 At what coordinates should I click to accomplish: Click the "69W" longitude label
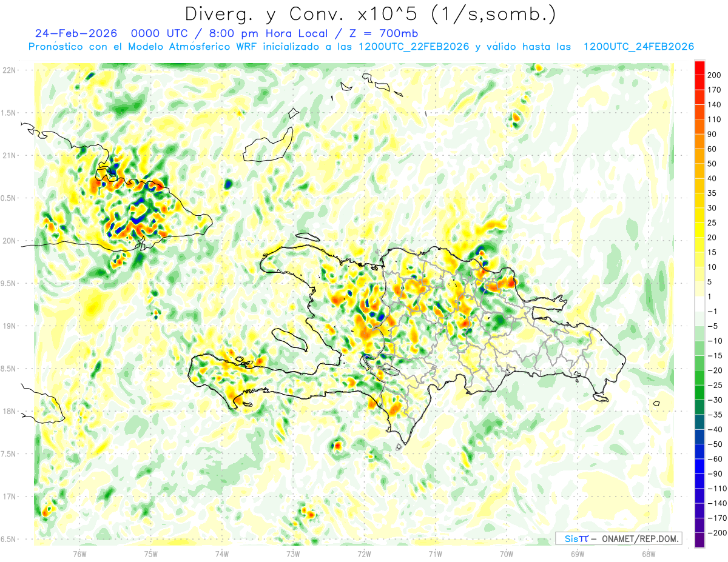point(577,554)
